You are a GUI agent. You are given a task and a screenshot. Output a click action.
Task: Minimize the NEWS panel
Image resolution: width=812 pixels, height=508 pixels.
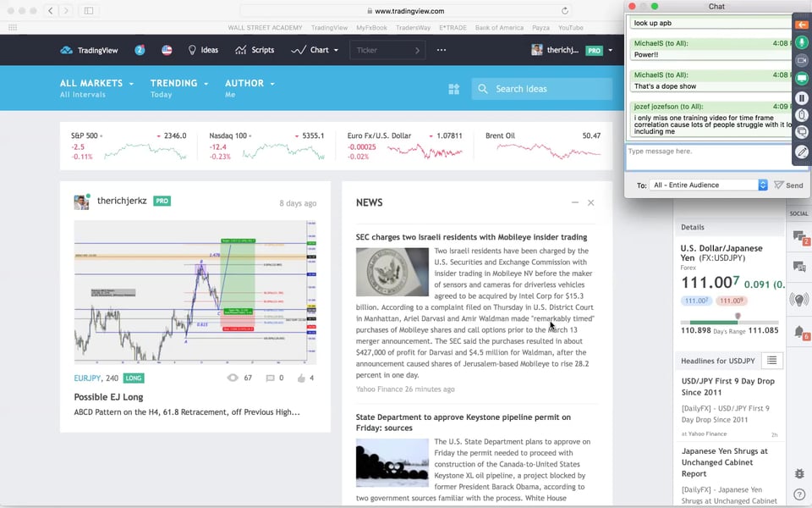pyautogui.click(x=575, y=202)
